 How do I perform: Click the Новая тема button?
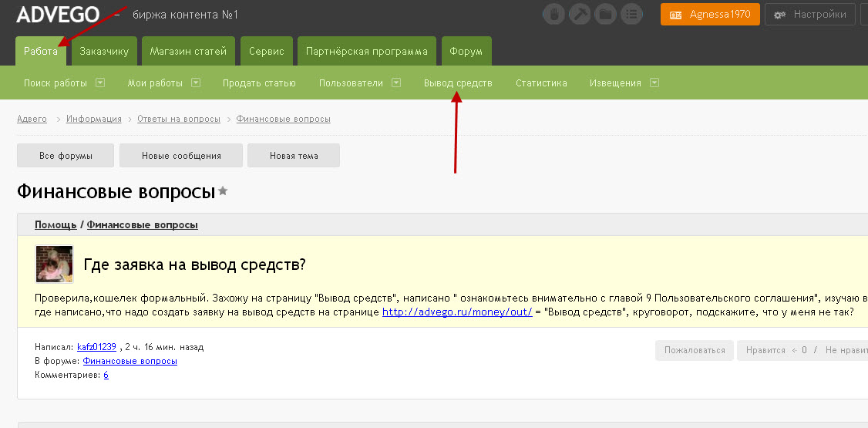[294, 155]
